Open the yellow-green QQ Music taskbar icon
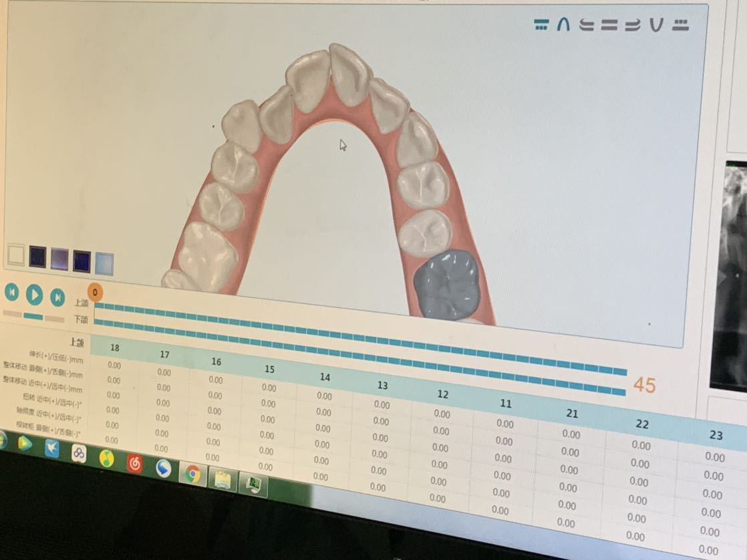Screen dimensions: 747x560 pyautogui.click(x=107, y=458)
